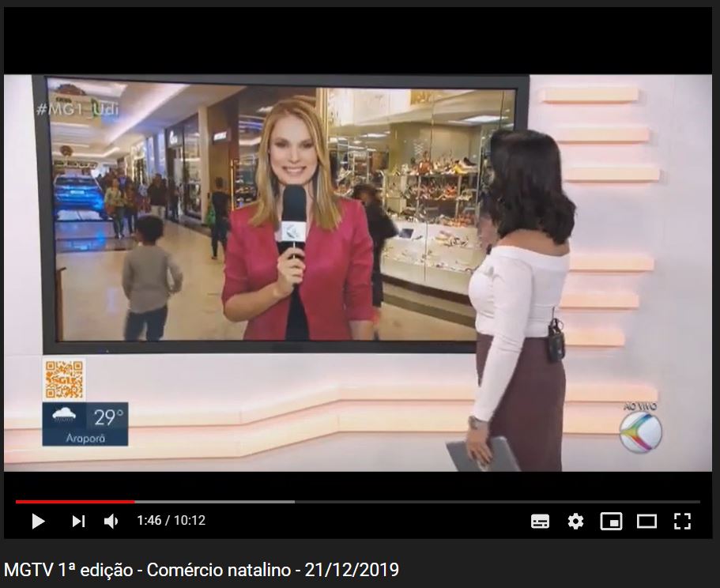Image resolution: width=720 pixels, height=588 pixels.
Task: Click the reporter's microphone in the video
Action: 292,217
